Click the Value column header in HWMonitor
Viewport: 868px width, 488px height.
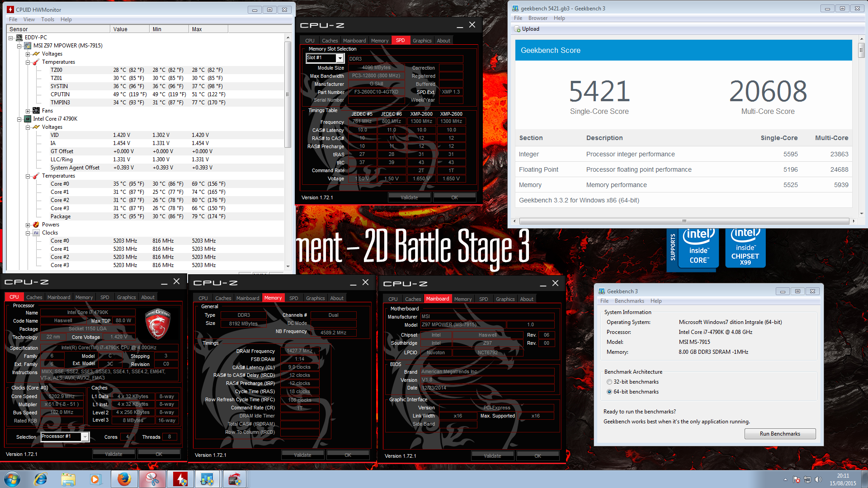point(129,29)
